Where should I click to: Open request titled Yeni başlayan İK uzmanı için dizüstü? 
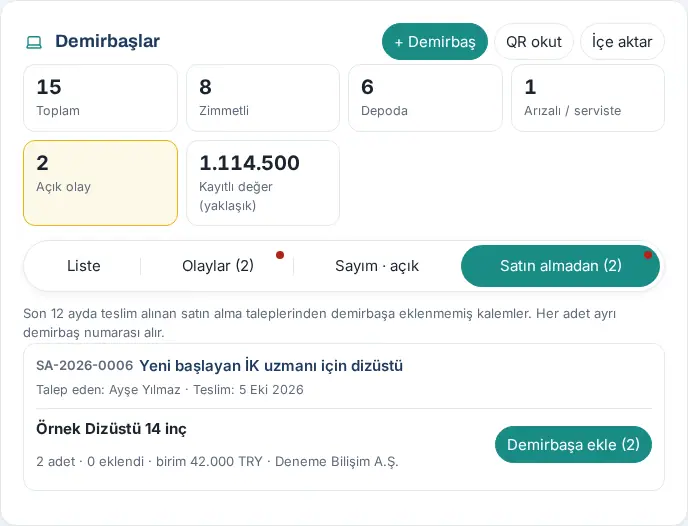pyautogui.click(x=271, y=365)
